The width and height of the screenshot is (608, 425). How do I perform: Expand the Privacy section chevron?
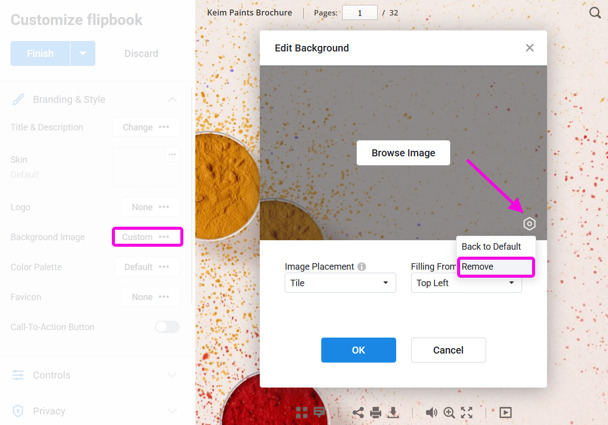click(172, 411)
